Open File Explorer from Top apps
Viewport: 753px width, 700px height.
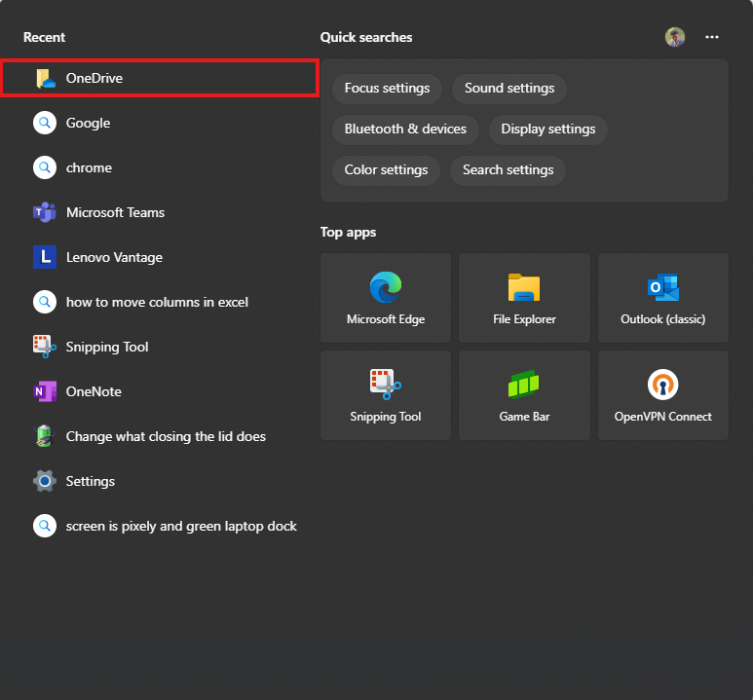524,298
